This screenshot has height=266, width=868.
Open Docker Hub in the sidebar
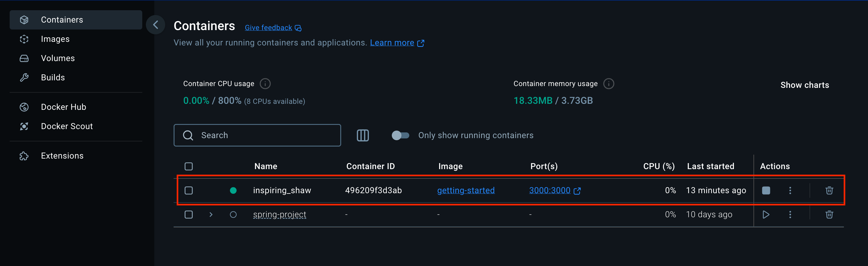coord(76,107)
